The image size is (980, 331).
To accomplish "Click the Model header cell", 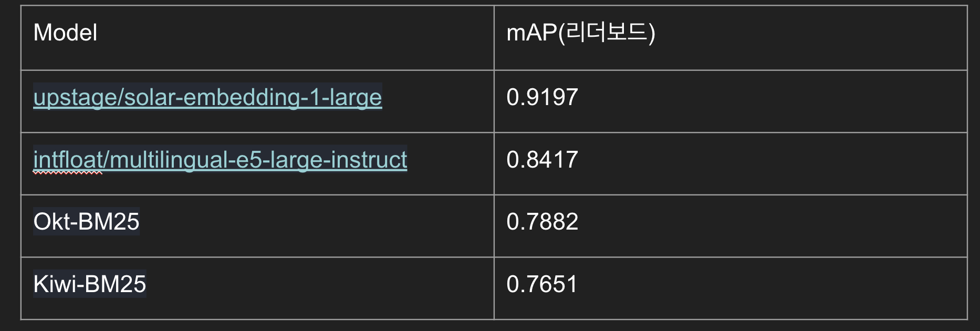I will [257, 38].
